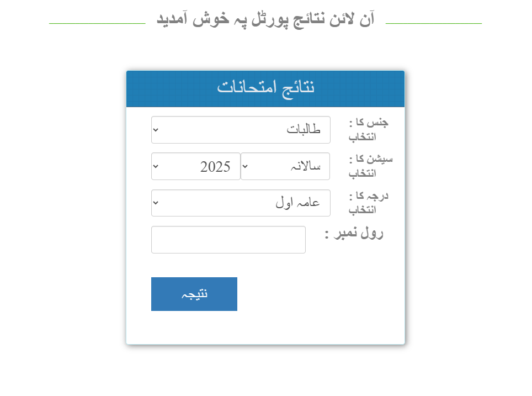This screenshot has width=532, height=396.
Task: Click the chevron of the سالانہ dropdown
Action: click(x=246, y=166)
